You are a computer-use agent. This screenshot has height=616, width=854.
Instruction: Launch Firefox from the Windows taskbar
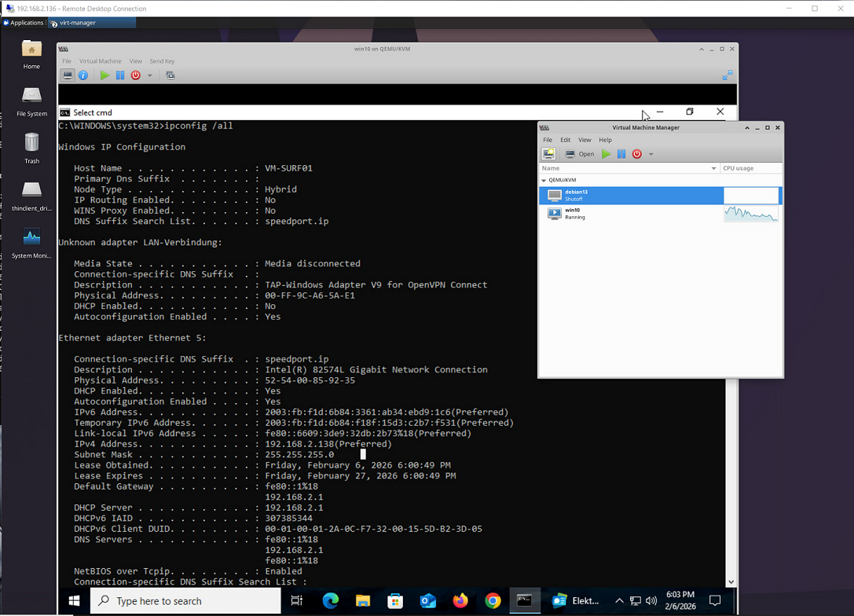click(x=460, y=601)
